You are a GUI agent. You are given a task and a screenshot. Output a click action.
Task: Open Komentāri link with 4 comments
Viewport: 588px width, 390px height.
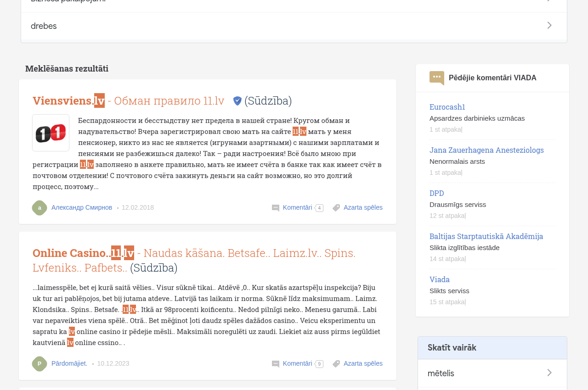click(298, 207)
